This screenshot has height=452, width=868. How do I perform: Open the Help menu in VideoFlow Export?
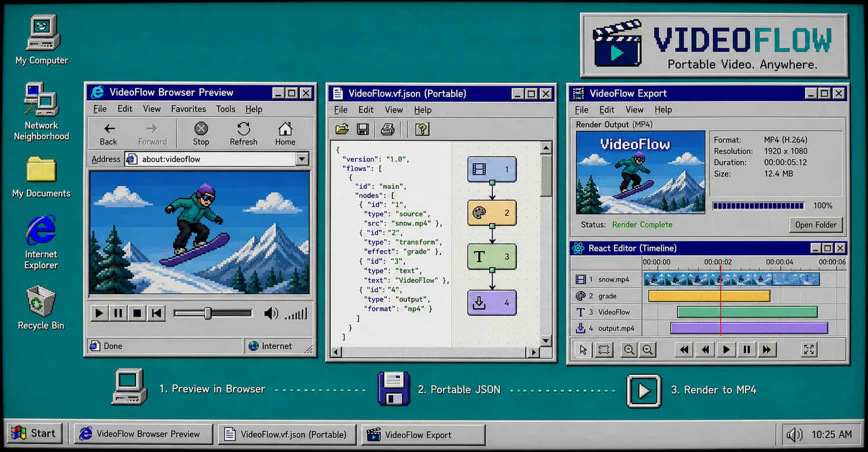pos(663,109)
